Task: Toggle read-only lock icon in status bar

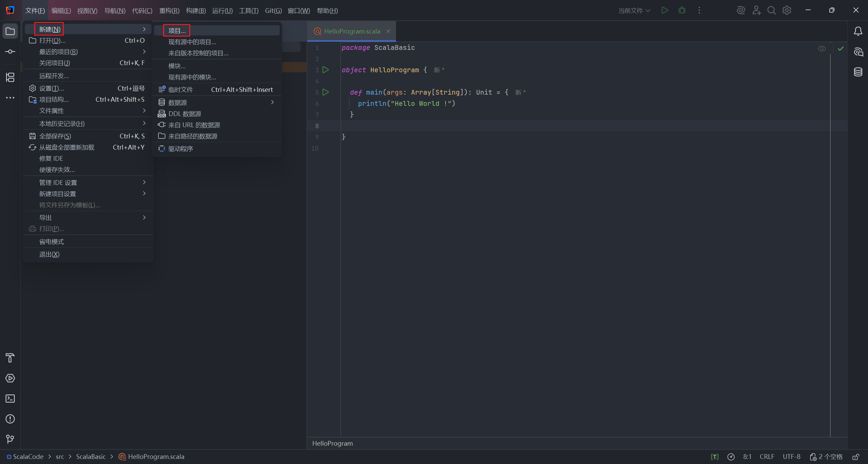Action: [x=856, y=457]
